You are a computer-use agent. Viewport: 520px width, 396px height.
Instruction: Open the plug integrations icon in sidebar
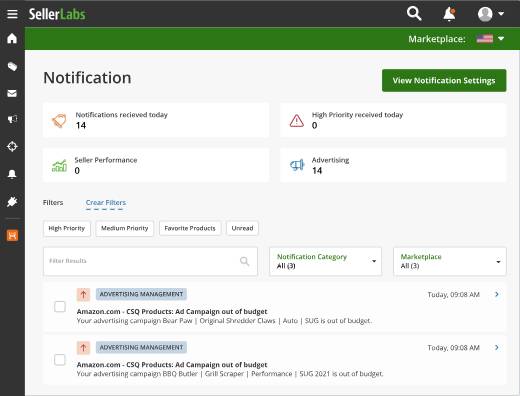tap(12, 202)
